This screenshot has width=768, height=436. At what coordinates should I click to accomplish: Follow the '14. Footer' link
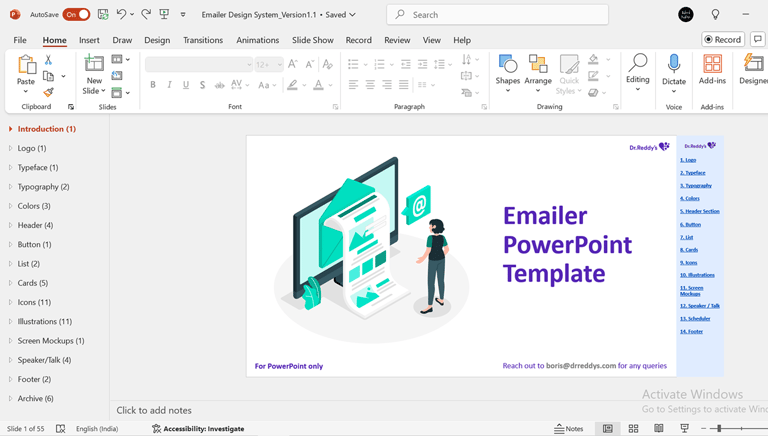pyautogui.click(x=691, y=331)
